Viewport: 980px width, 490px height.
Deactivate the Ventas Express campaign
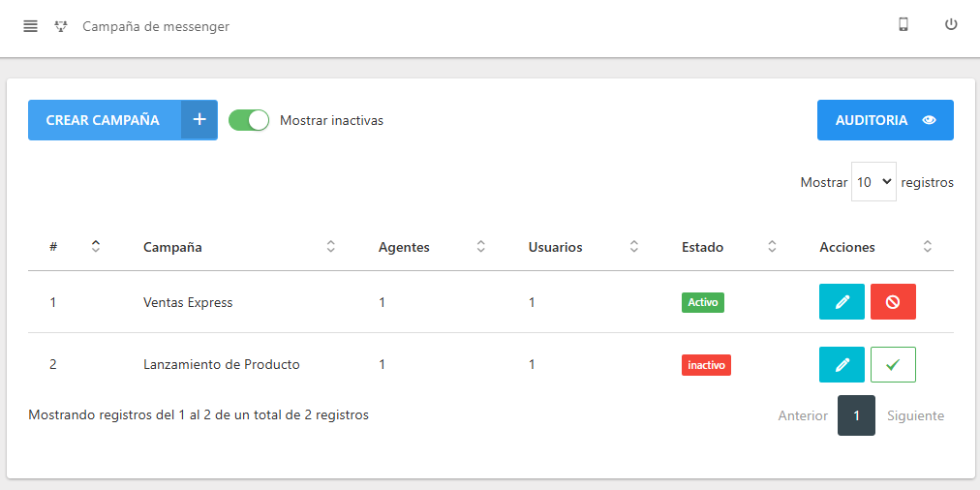click(893, 302)
